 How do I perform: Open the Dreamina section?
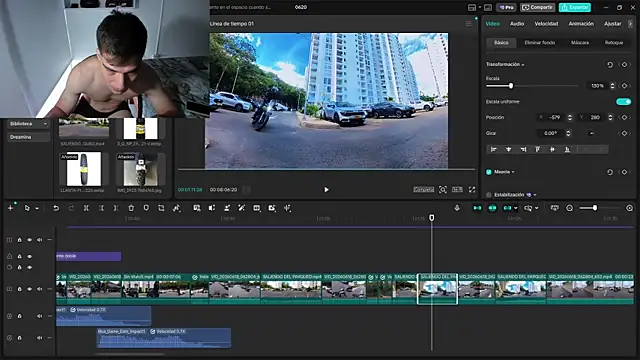tap(28, 137)
